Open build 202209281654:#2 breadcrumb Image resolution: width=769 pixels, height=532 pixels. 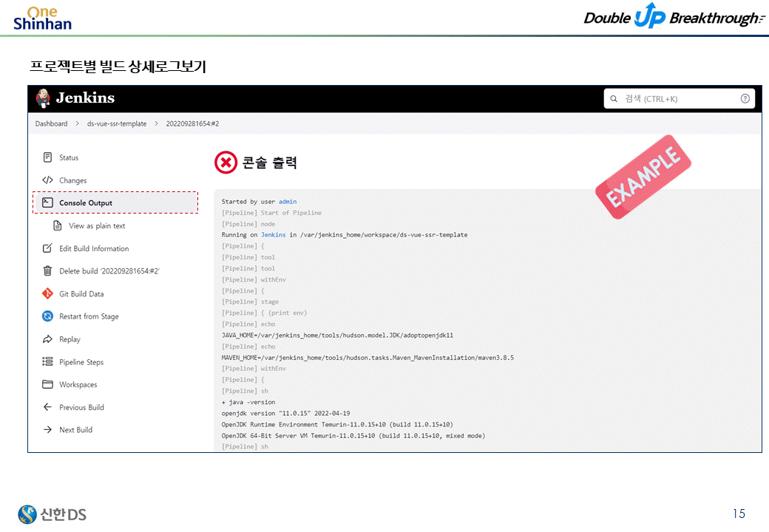(192, 123)
